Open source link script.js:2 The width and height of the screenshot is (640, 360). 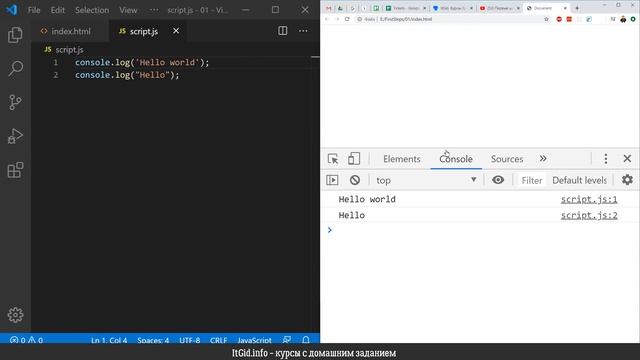click(x=589, y=216)
